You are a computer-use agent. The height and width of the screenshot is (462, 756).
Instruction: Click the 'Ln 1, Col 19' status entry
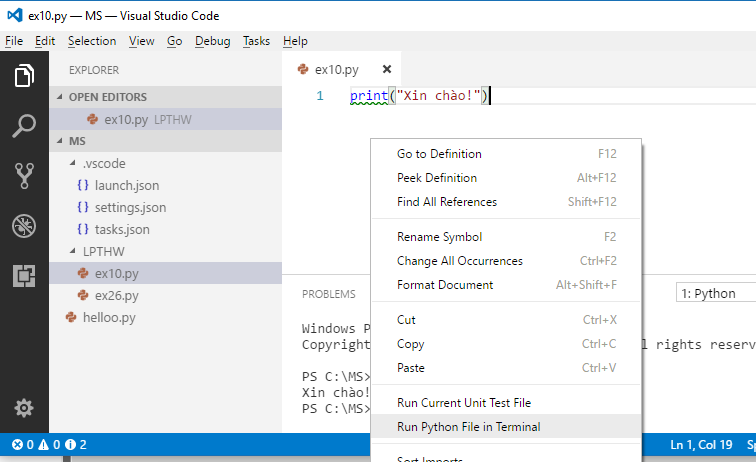[701, 445]
